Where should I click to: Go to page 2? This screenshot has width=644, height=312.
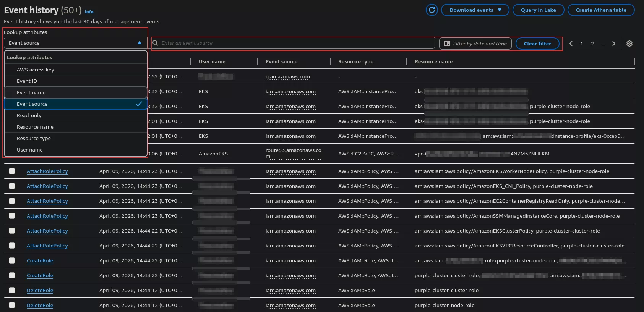click(x=592, y=44)
